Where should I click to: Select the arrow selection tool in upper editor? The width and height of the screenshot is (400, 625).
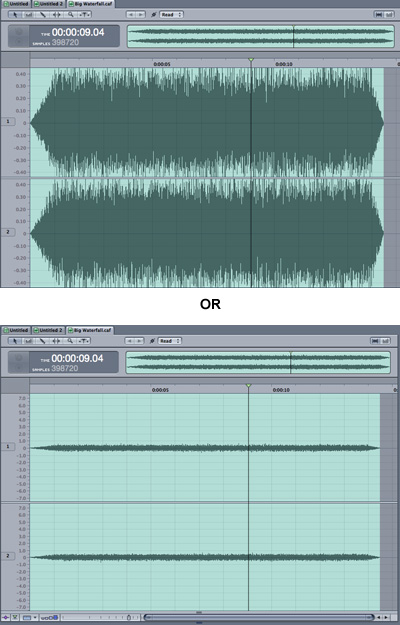15,15
